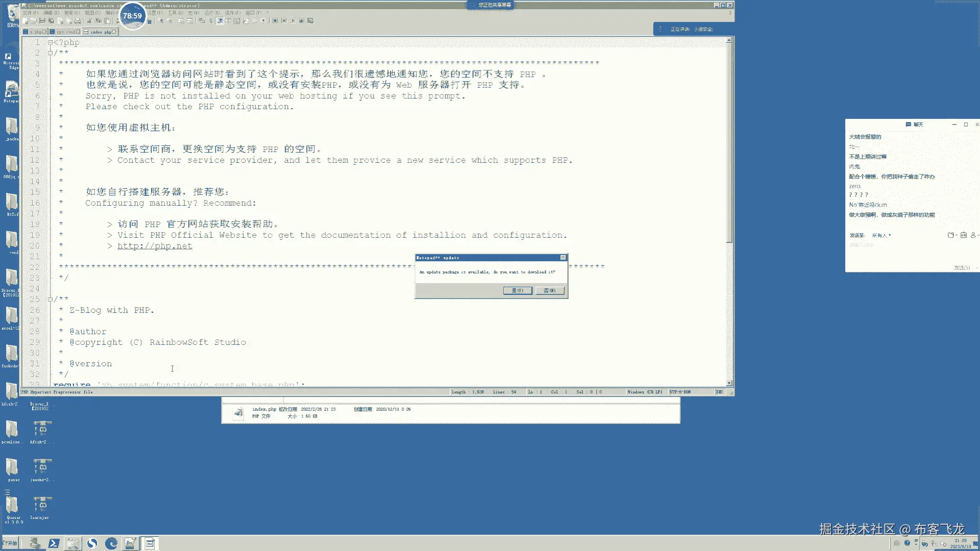The image size is (980, 551).
Task: Click the Print toolbar icon
Action: point(78,21)
